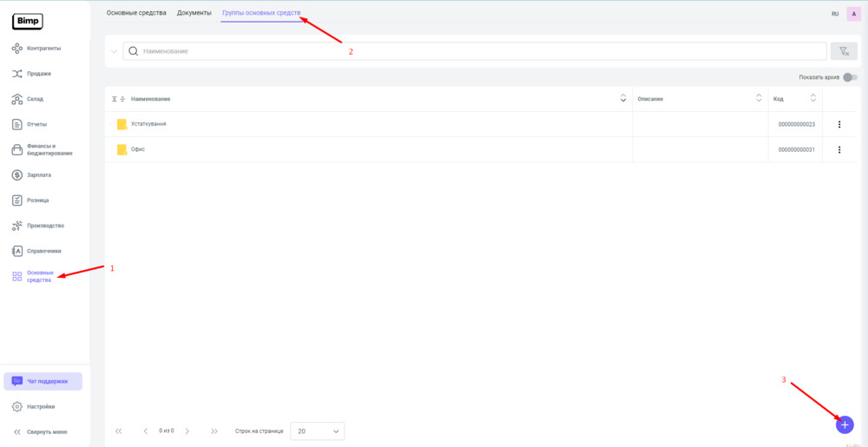
Task: Open the Контрагенты sidebar section
Action: coord(43,48)
